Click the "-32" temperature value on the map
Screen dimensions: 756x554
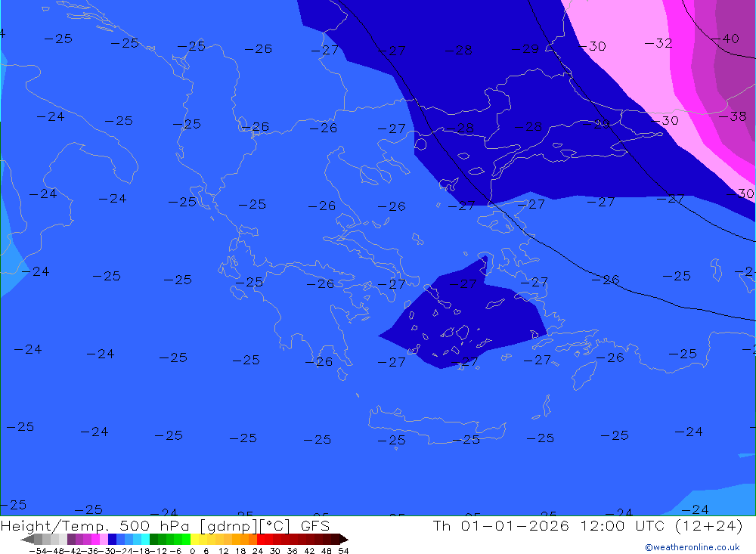coord(658,43)
